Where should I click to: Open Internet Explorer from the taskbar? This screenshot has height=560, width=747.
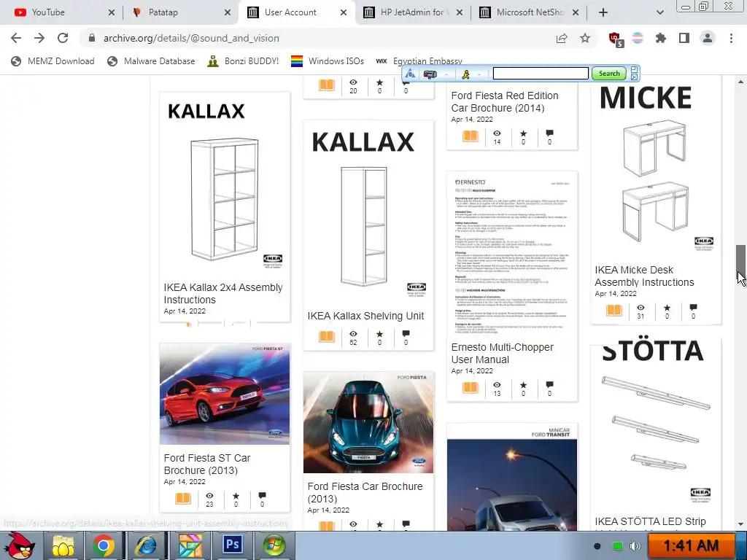pos(147,545)
